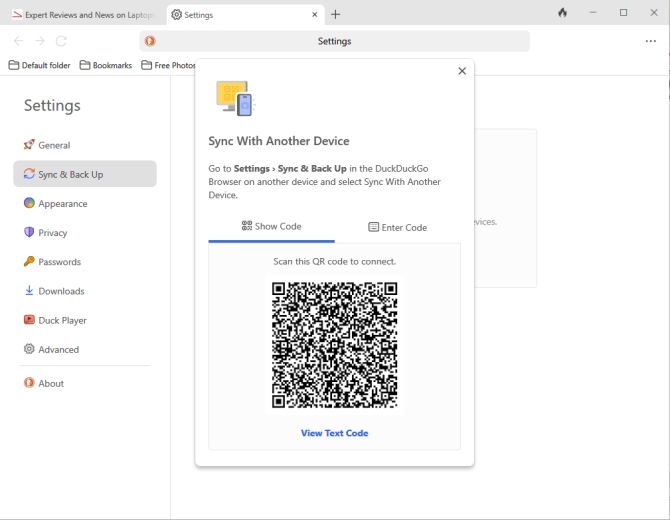
Task: Switch to the Show Code tab
Action: click(271, 226)
